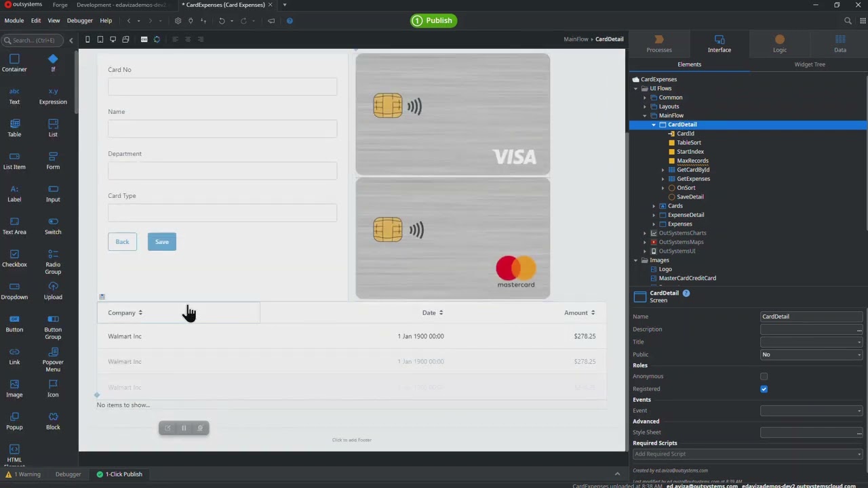
Task: Select the Switch widget
Action: click(53, 226)
